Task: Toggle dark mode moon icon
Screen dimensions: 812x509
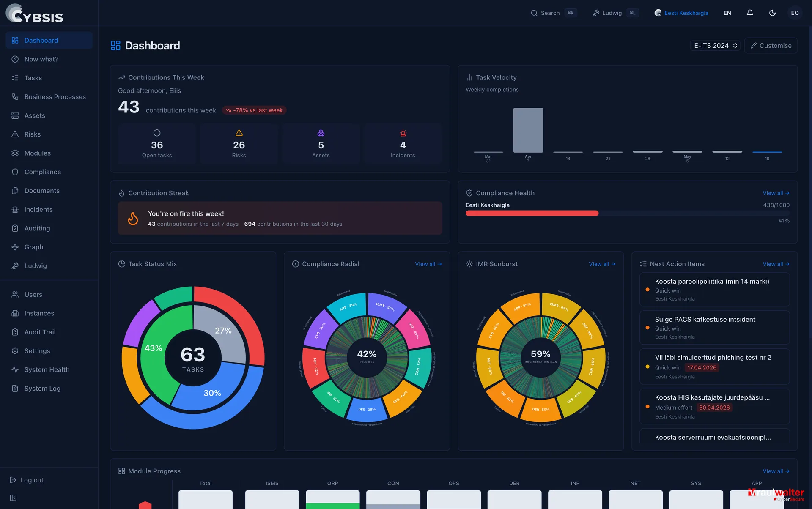Action: [772, 13]
